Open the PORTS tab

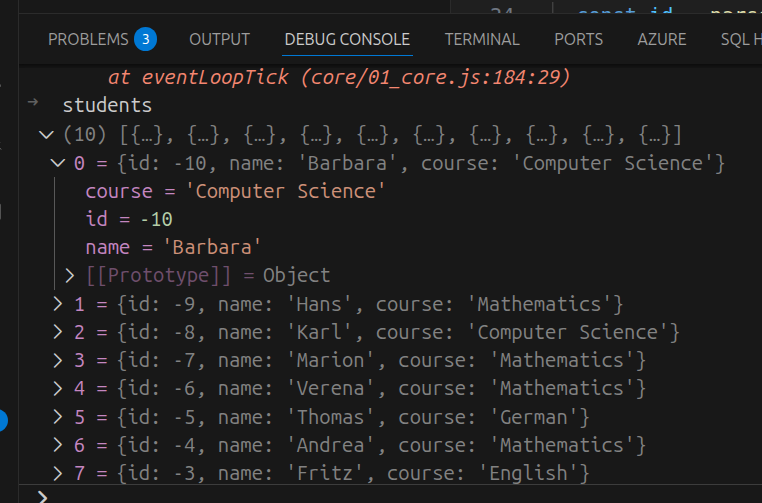tap(578, 40)
